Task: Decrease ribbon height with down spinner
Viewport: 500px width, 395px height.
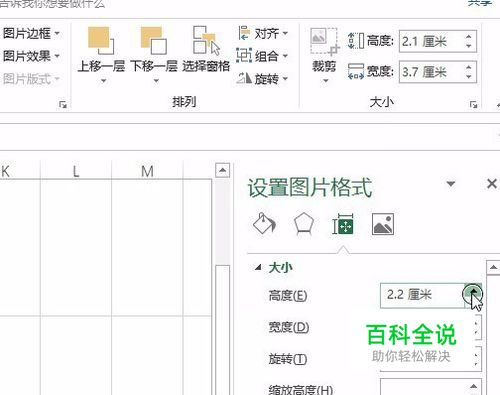Action: tap(469, 46)
